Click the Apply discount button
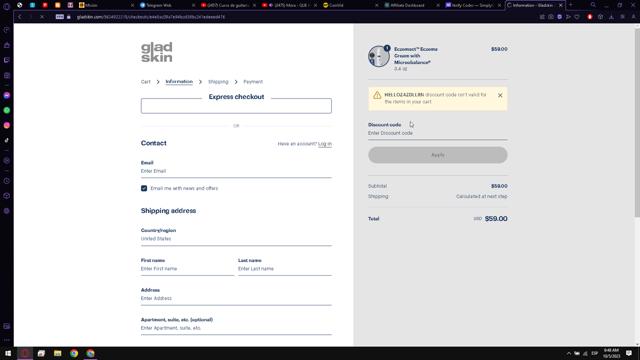Viewport: 640px width, 360px height. pos(438,155)
